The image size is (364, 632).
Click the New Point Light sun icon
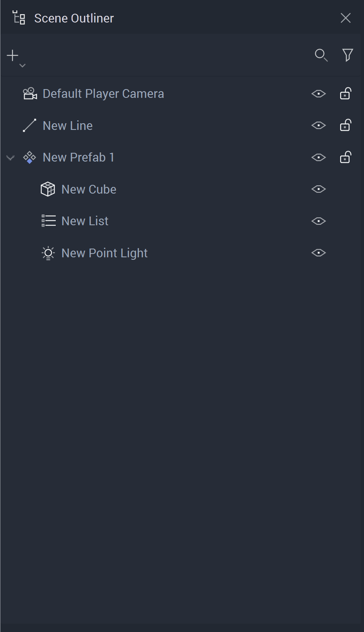48,253
